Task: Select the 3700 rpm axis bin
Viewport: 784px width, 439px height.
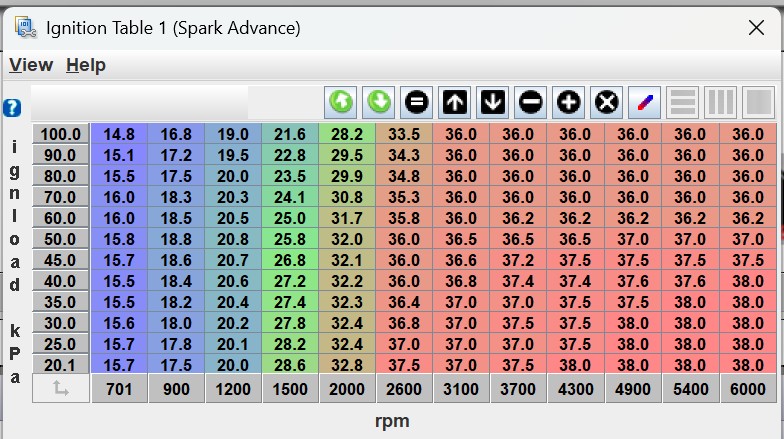Action: coord(518,388)
